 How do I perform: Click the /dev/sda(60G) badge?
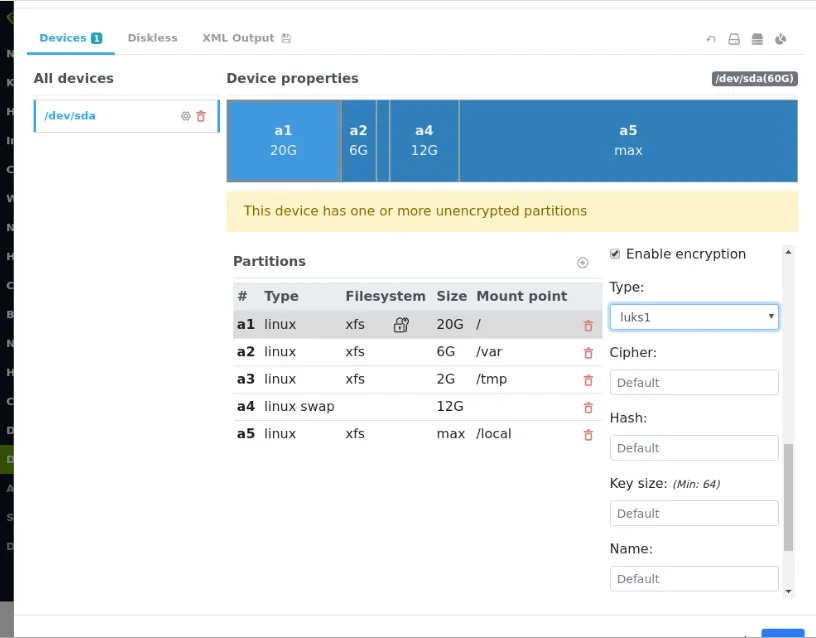755,79
